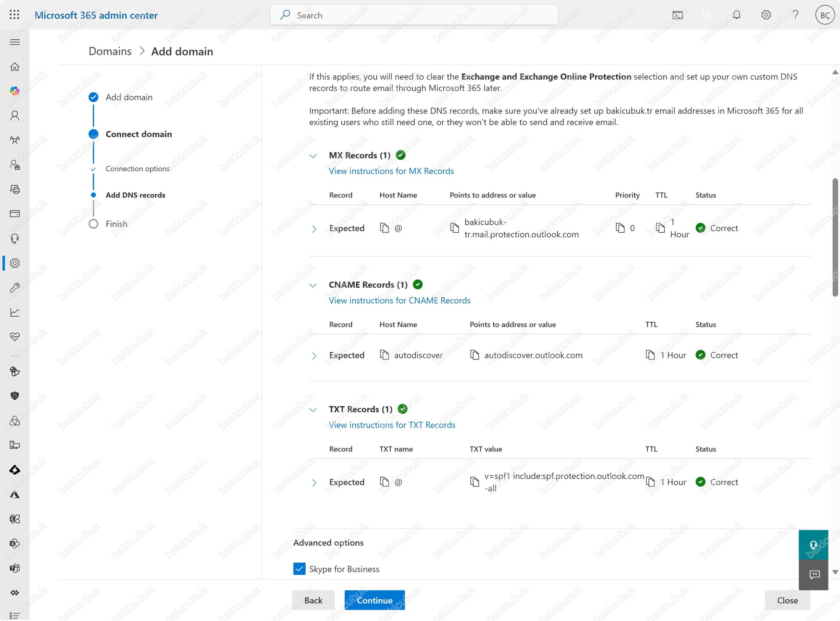
Task: Click the Home icon in left sidebar
Action: tap(15, 67)
